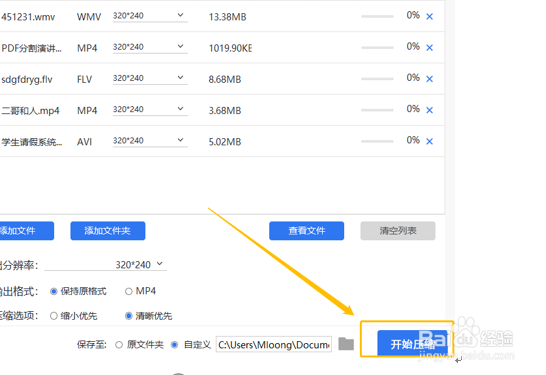
Task: Click the 13.38MB size value
Action: 227,17
